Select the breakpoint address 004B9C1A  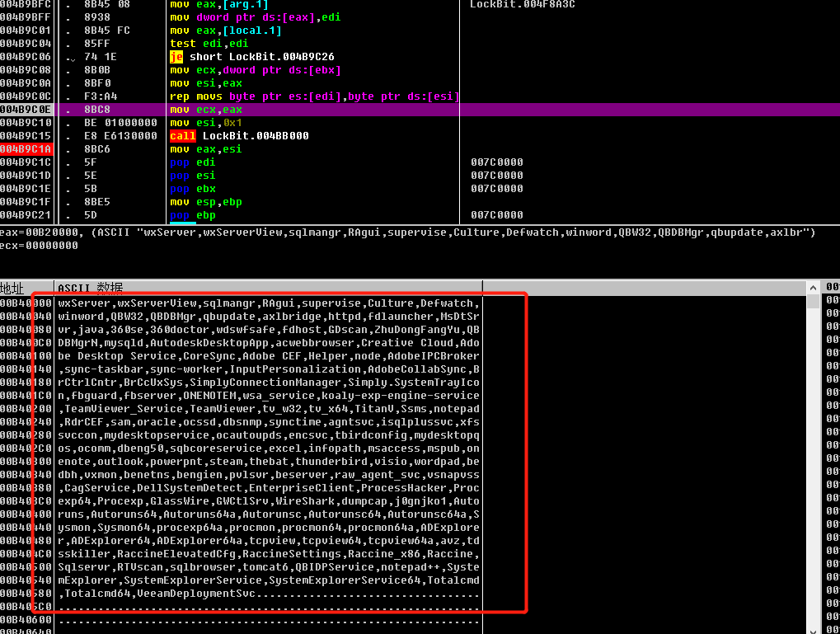[26, 149]
